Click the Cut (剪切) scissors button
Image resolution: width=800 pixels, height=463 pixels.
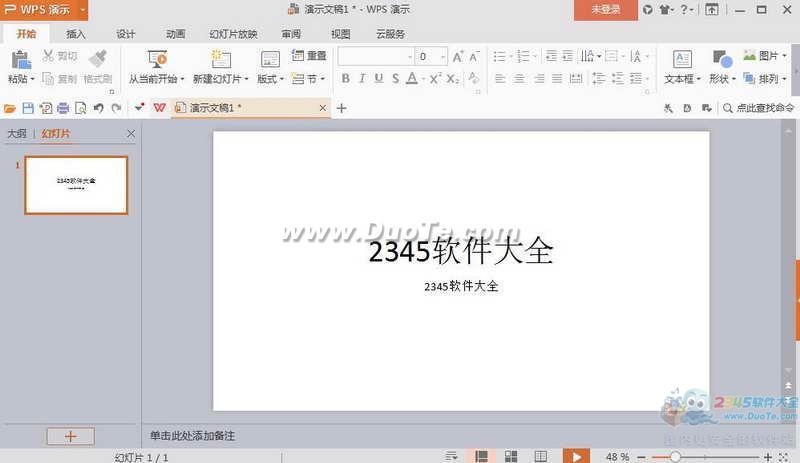(60, 56)
